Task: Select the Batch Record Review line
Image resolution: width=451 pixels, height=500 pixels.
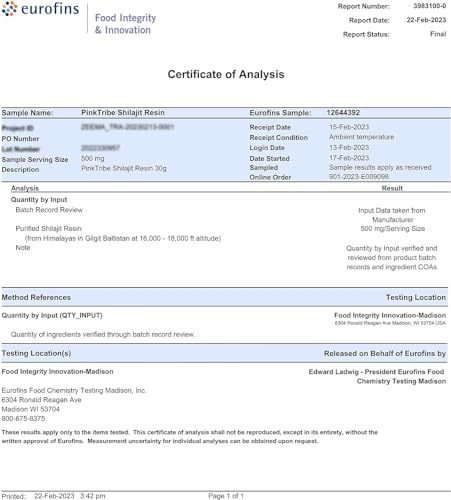Action: (49, 210)
